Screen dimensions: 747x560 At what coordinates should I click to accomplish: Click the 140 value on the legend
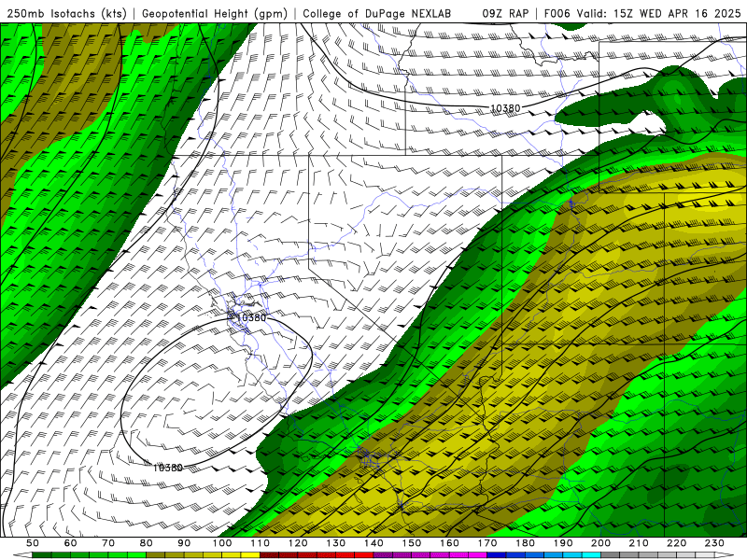373,543
